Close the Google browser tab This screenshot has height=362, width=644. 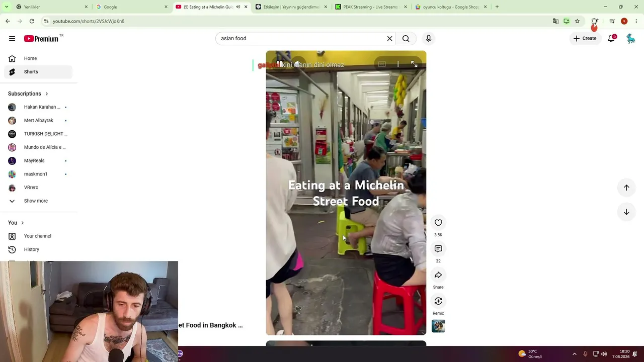point(166,7)
